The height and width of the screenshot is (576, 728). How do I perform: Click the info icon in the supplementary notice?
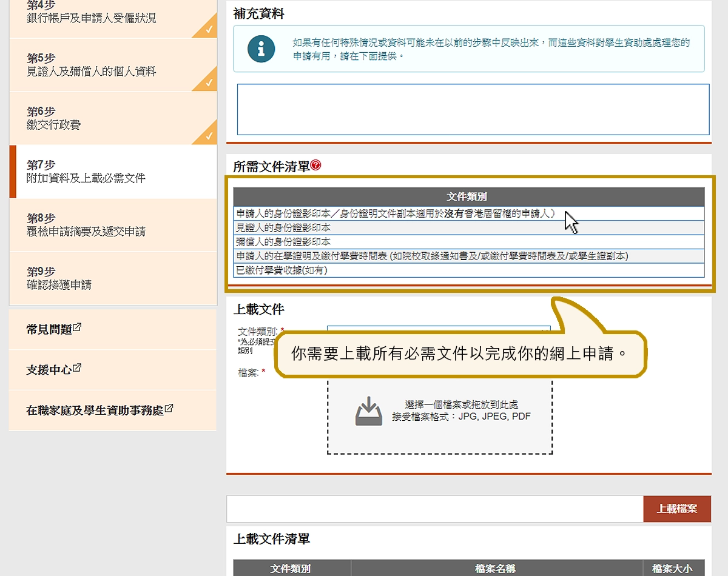261,49
